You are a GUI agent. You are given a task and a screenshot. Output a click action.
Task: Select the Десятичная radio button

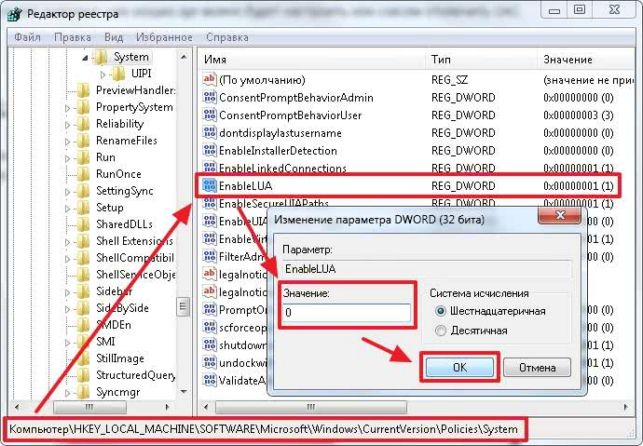point(440,330)
